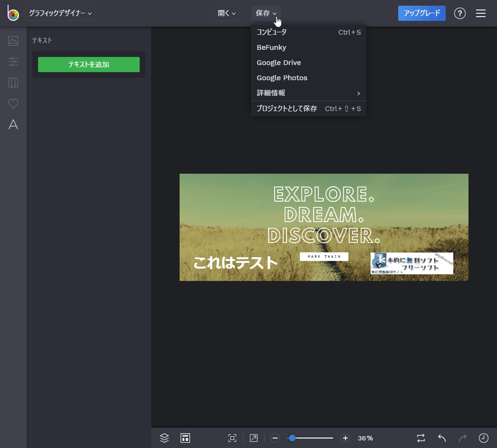The height and width of the screenshot is (448, 497).
Task: Open the Graphics heart sidebar icon
Action: coord(13,103)
